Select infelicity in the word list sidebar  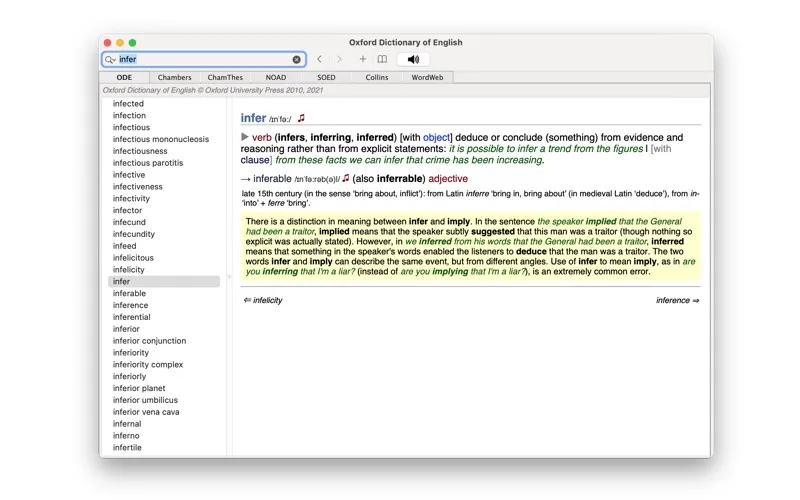[x=129, y=269]
